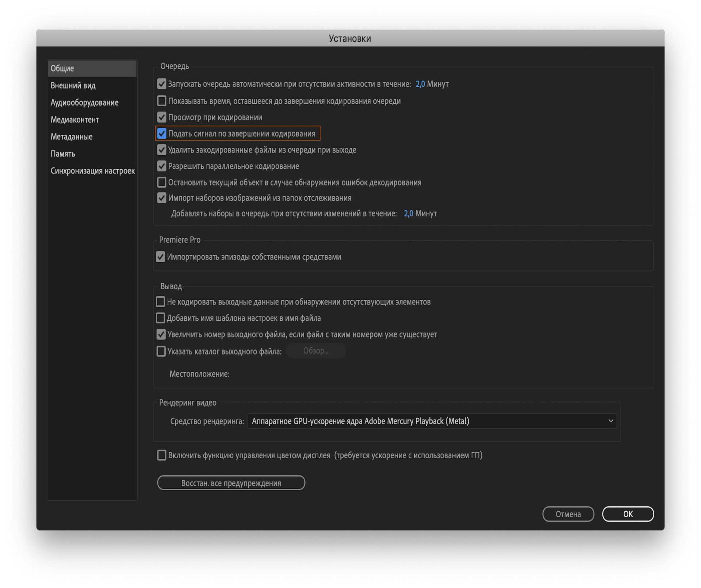The image size is (701, 588).
Task: Disable 'Подать сигнал по завершении кодирования'
Action: (161, 134)
